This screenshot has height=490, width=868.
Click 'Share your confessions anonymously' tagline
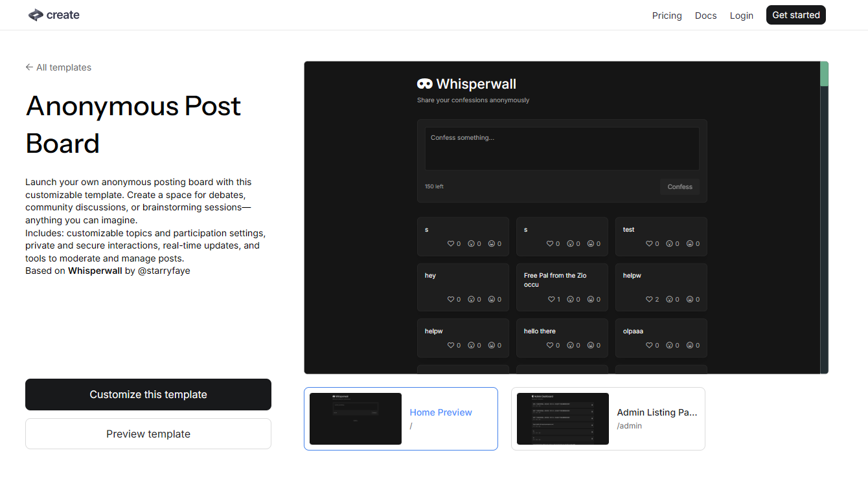tap(473, 100)
